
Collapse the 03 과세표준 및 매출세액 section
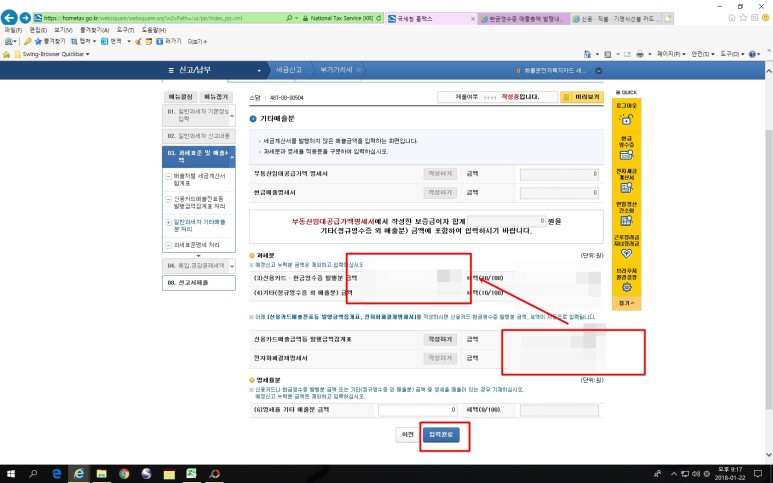[x=232, y=157]
